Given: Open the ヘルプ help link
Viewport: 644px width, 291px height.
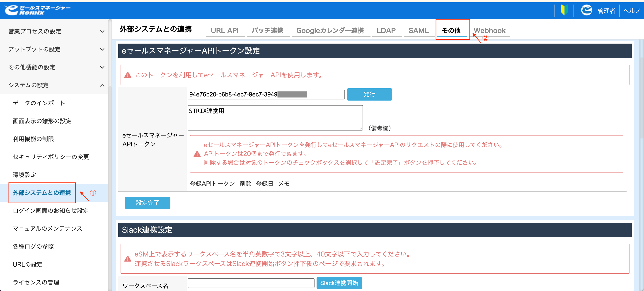Looking at the screenshot, I should click(632, 10).
